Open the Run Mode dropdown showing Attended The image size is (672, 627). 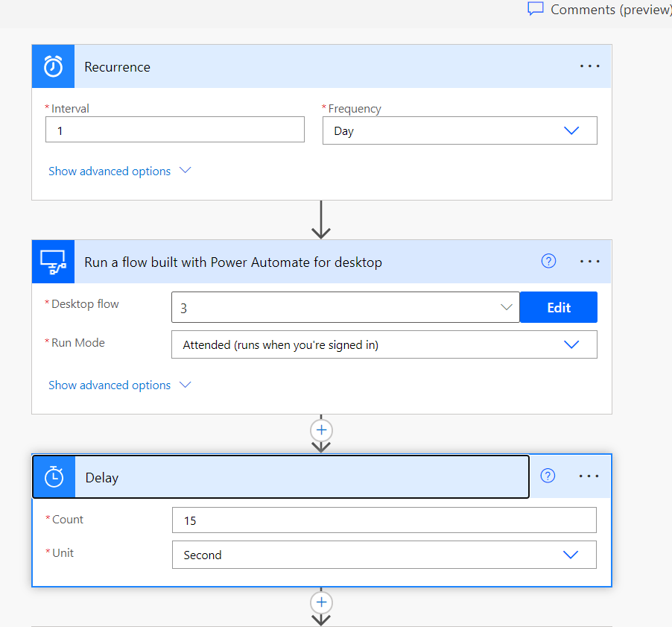click(x=384, y=344)
